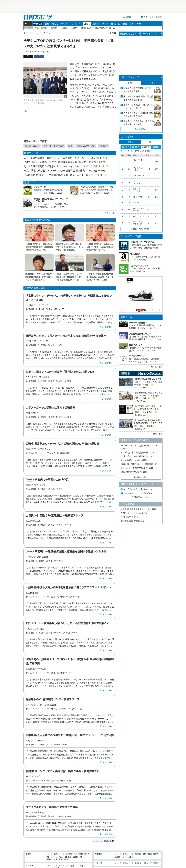Select the 野球 nav item

pos(47,24)
